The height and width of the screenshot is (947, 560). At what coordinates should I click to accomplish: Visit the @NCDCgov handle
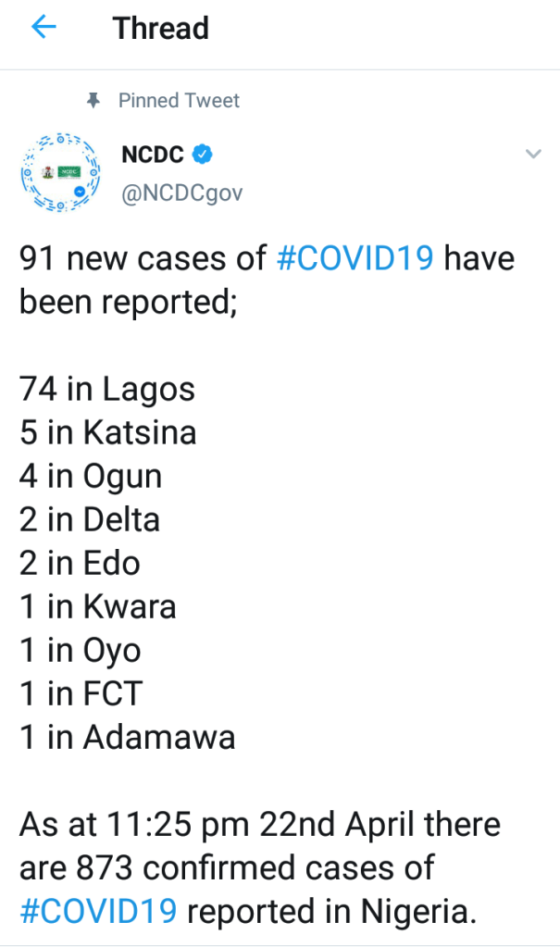click(182, 193)
